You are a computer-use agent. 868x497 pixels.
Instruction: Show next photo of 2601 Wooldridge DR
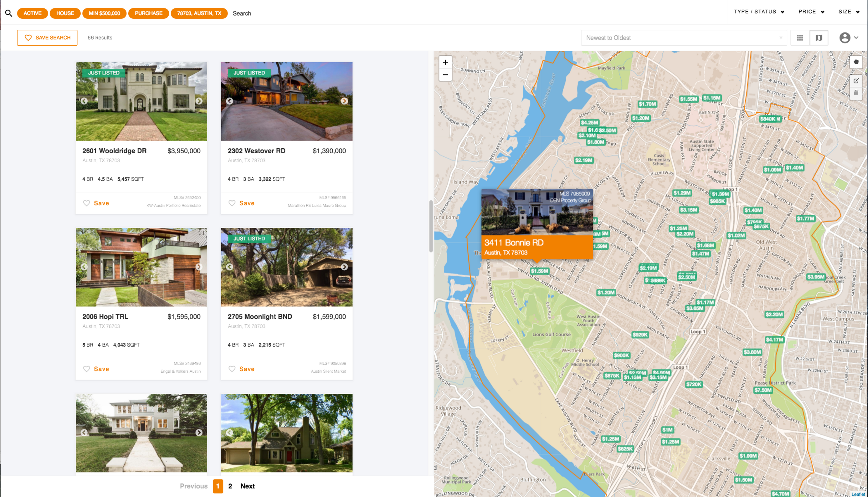pyautogui.click(x=199, y=101)
